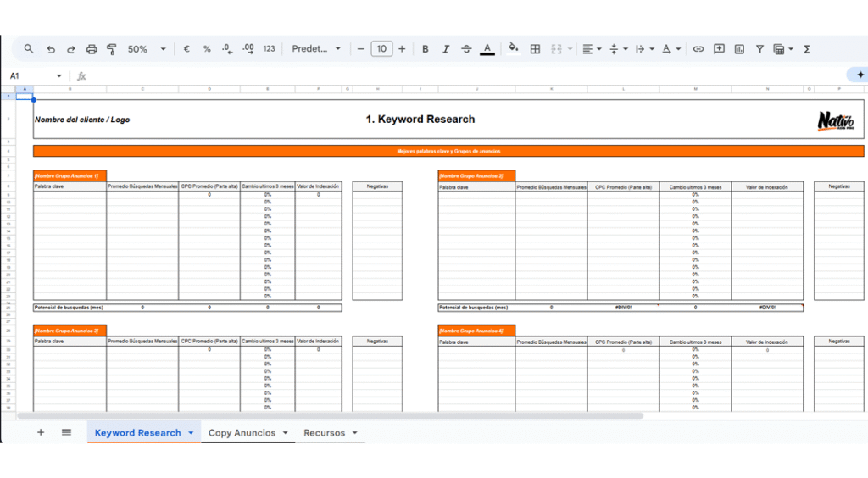868x478 pixels.
Task: Open the filter views dropdown arrow
Action: point(791,49)
